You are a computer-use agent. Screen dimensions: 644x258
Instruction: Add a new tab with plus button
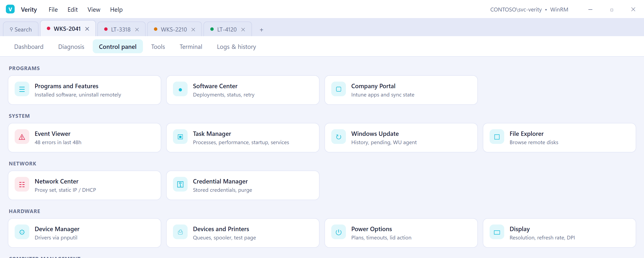[x=262, y=30]
